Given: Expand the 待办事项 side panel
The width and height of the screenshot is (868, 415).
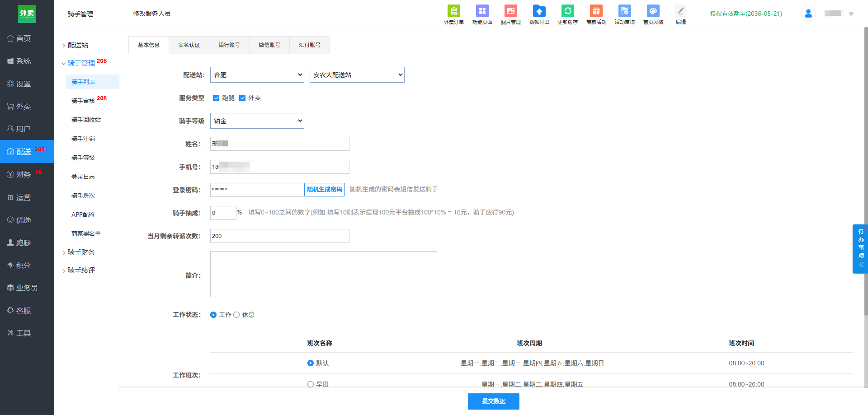Looking at the screenshot, I should (x=861, y=249).
